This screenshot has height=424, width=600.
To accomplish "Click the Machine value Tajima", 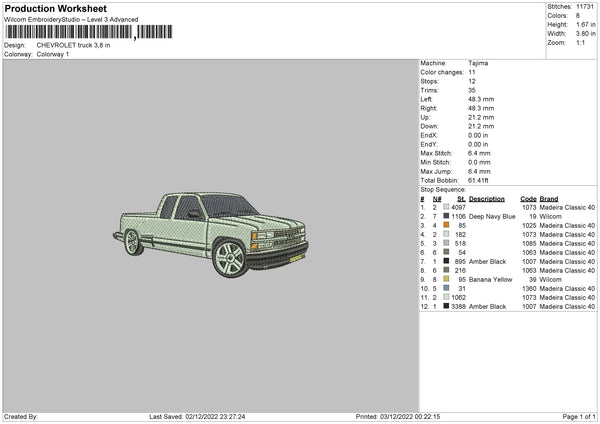I will point(478,63).
